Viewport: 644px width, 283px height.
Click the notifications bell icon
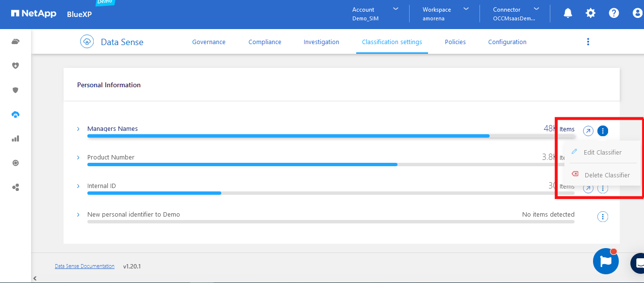(x=568, y=14)
